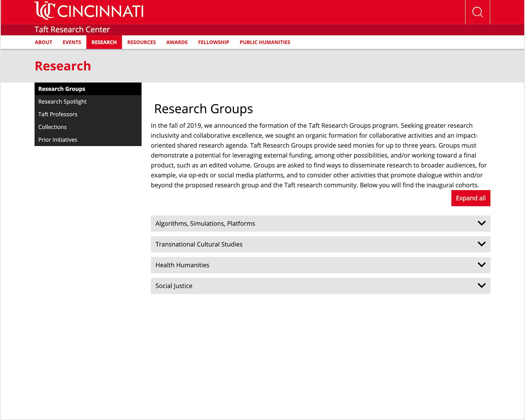The height and width of the screenshot is (420, 525).
Task: Open Collections sidebar link
Action: click(x=88, y=127)
